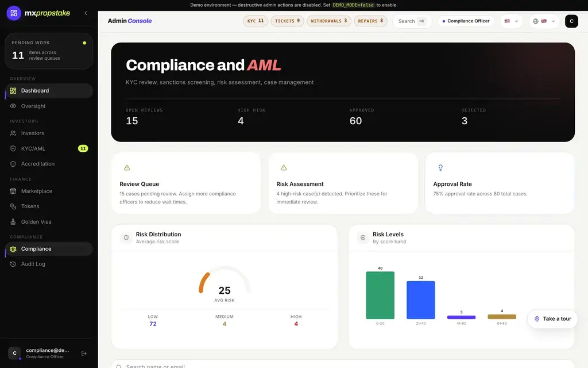Click the Audit Log history icon
The height and width of the screenshot is (368, 588).
click(x=13, y=264)
